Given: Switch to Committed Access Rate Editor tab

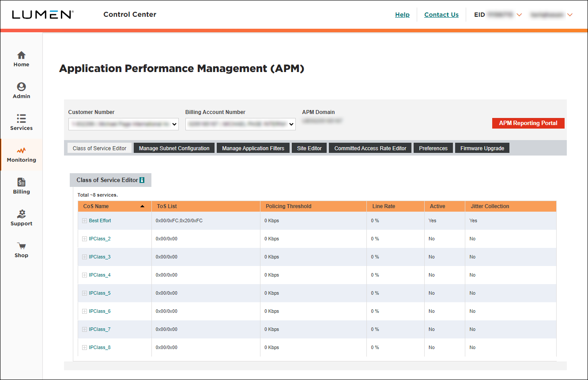Looking at the screenshot, I should tap(370, 148).
